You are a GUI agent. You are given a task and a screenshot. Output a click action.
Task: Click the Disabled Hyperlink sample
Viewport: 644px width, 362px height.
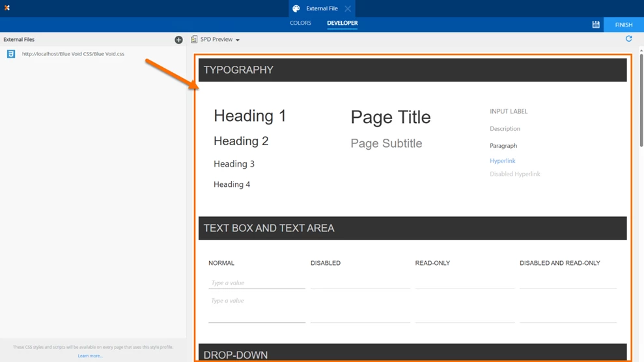[x=514, y=174]
